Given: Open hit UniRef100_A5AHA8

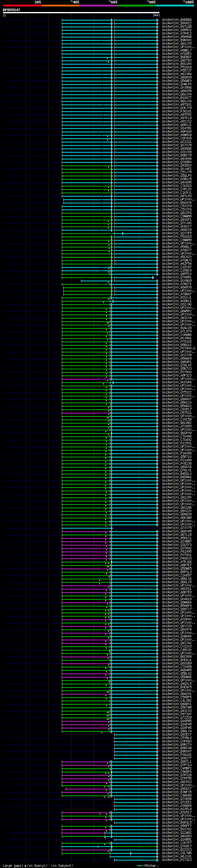Looking at the screenshot, I should coord(177,37).
